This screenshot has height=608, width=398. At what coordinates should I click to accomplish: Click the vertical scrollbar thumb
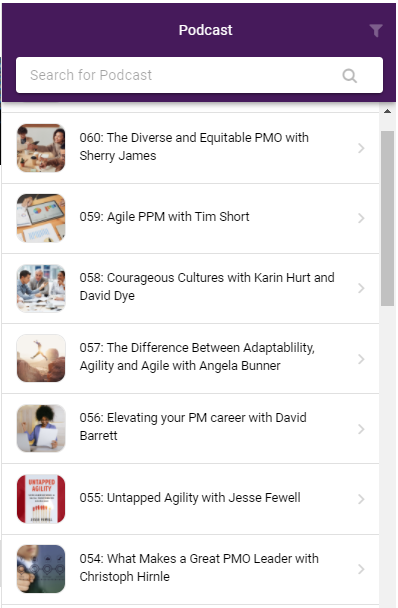click(387, 218)
